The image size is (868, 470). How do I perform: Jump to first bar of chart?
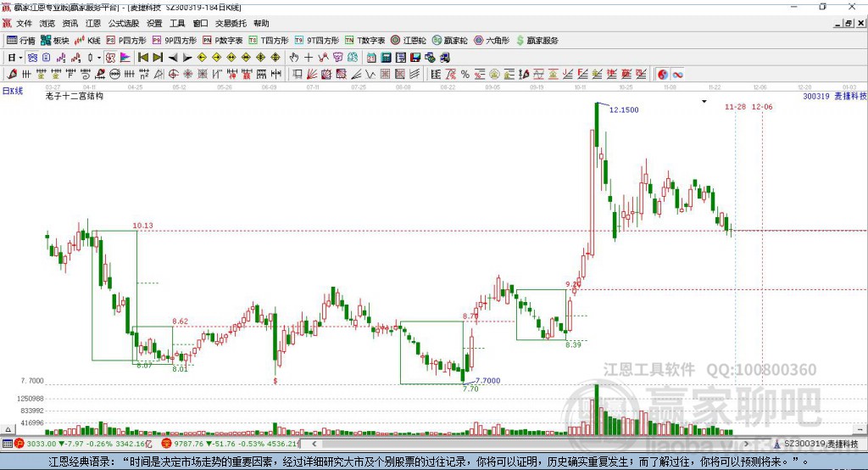pos(142,58)
